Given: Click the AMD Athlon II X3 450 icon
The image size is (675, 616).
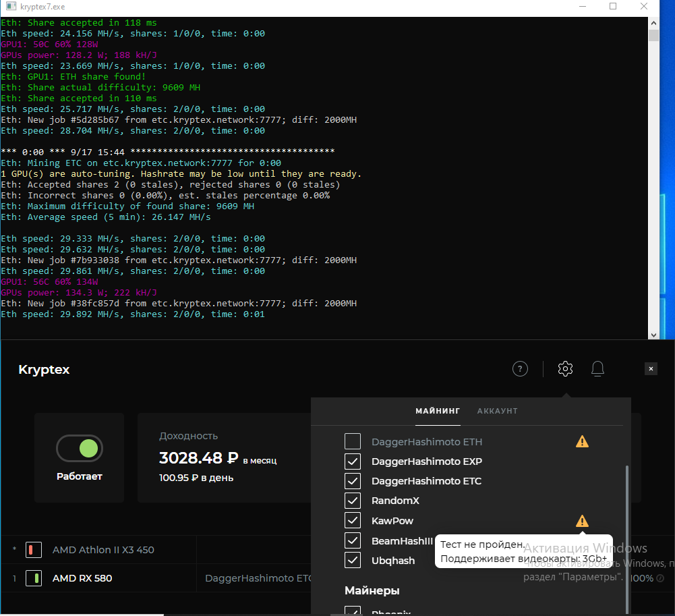Looking at the screenshot, I should point(34,550).
